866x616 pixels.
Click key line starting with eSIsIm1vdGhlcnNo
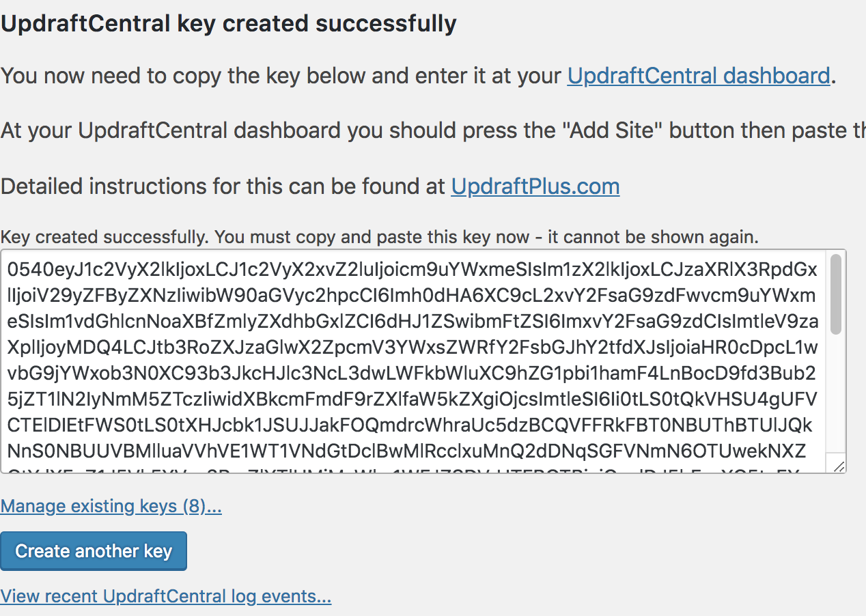(412, 322)
